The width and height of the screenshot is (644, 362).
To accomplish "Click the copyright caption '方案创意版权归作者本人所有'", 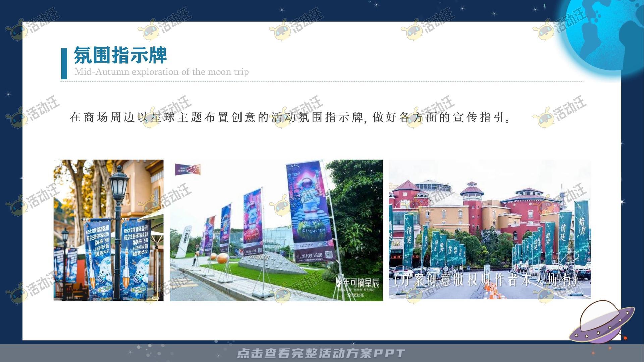I will (x=485, y=280).
